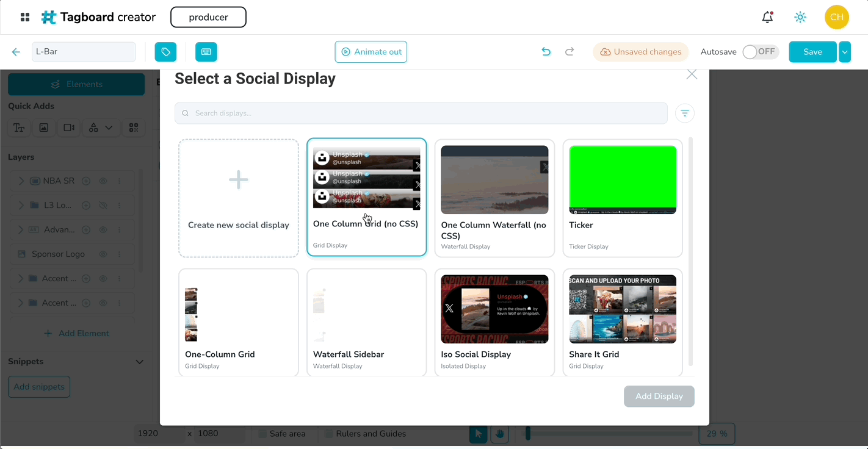Viewport: 868px width, 449px height.
Task: Focus the Search displays field
Action: click(421, 113)
